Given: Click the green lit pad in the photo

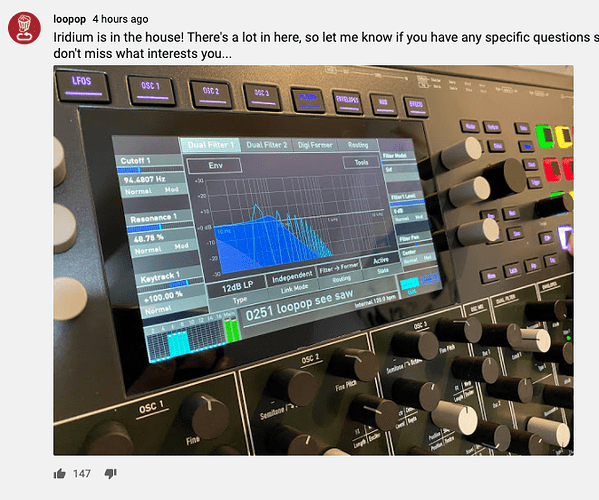Looking at the screenshot, I should (x=544, y=136).
